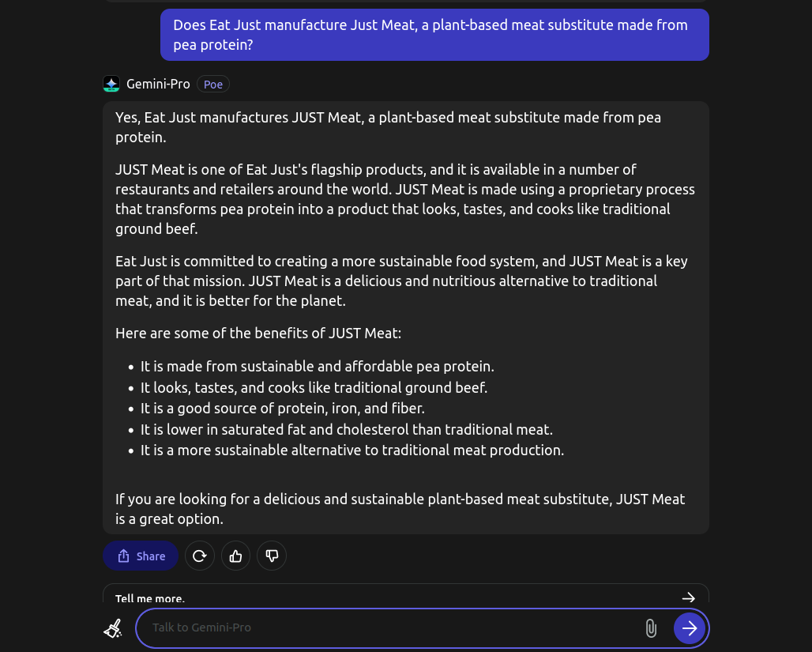Click the final paragraph recommending JUST Meat
This screenshot has height=652, width=812.
(x=400, y=509)
